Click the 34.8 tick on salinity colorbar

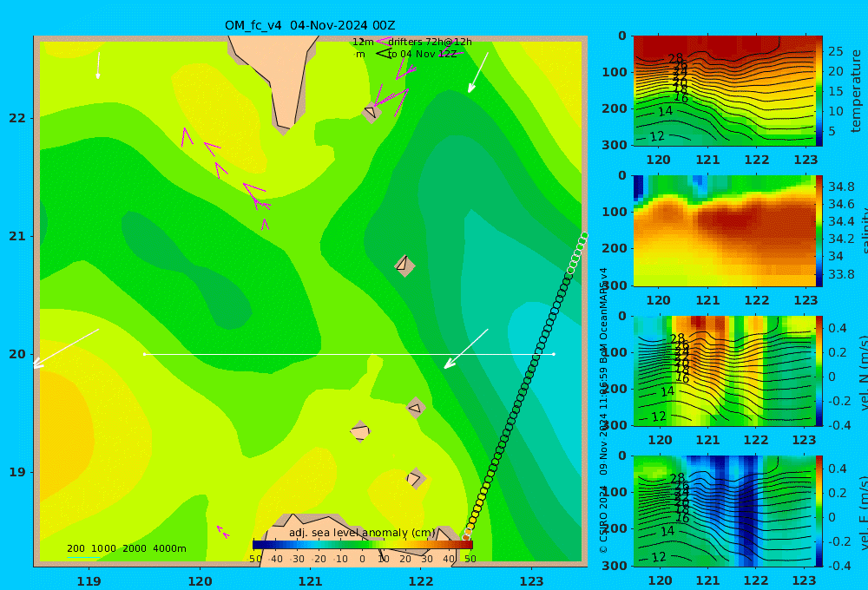[x=841, y=187]
